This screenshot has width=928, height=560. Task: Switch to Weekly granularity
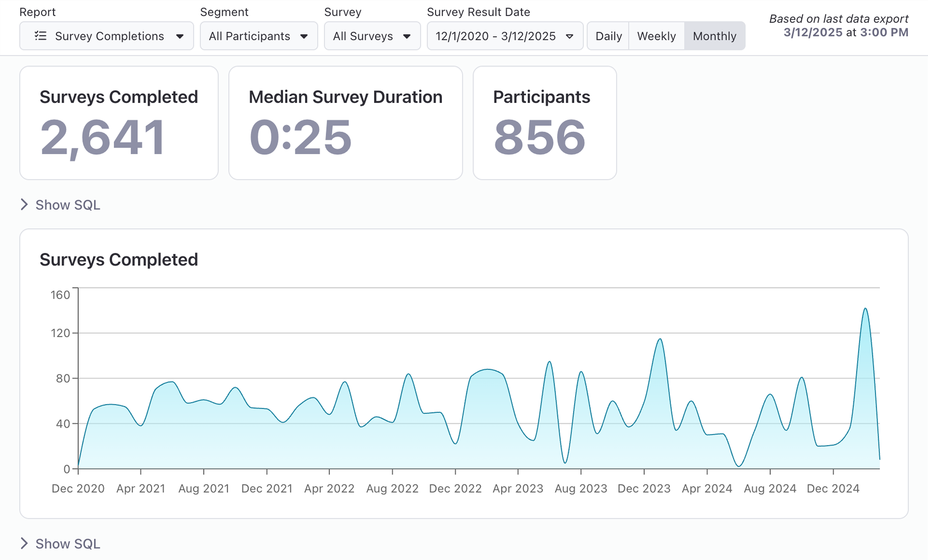656,36
